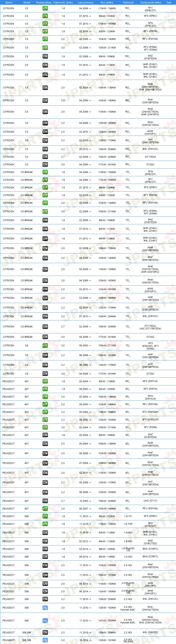Image resolution: width=176 pixels, height=644 pixels.
Task: Click petrol icon for Peugeot 407 116kW/158KM
Action: point(45,412)
